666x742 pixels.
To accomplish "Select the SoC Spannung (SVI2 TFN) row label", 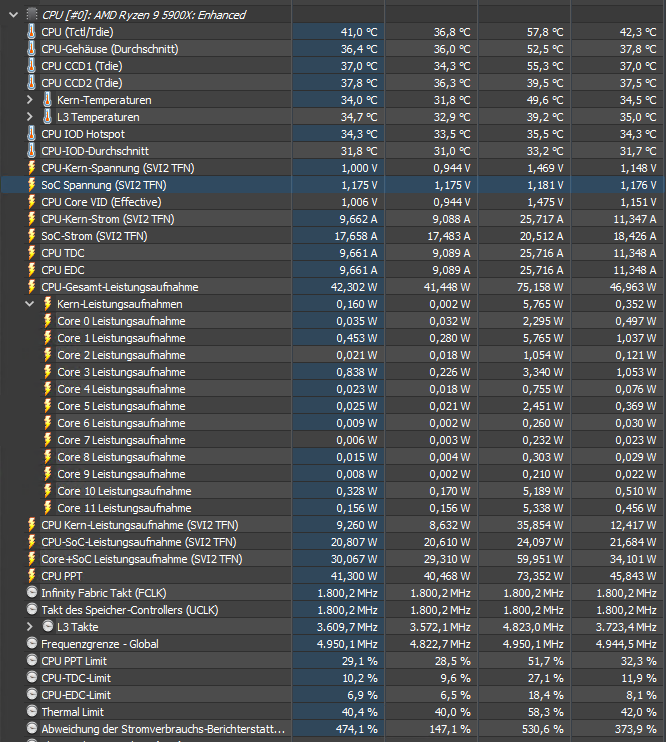I will coord(104,185).
